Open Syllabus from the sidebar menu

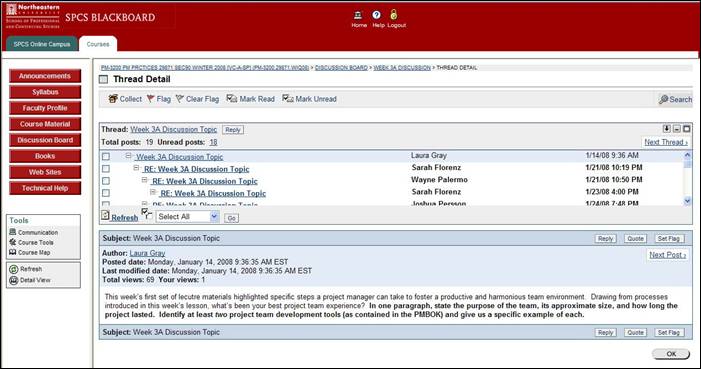(x=45, y=92)
